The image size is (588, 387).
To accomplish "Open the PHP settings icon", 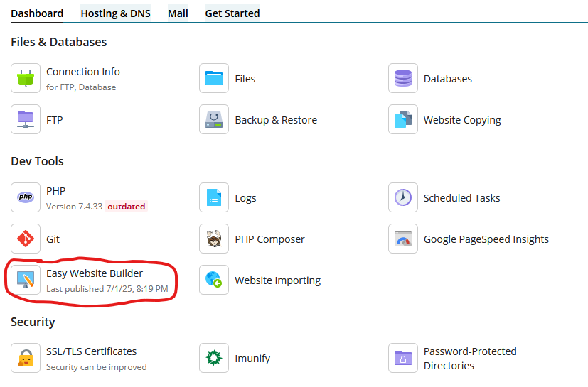I will 26,197.
